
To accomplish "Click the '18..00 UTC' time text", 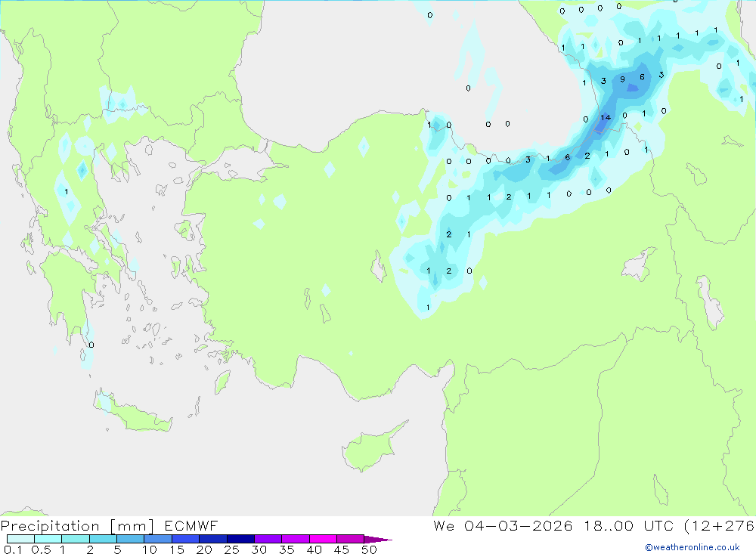I will pos(629,526).
